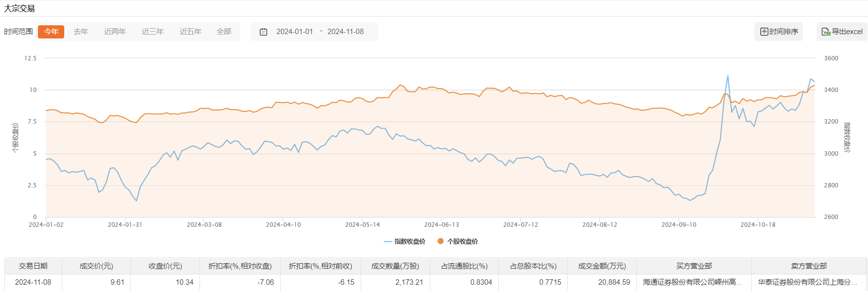Image resolution: width=868 pixels, height=291 pixels.
Task: Switch the time range to 全部
Action: point(224,32)
